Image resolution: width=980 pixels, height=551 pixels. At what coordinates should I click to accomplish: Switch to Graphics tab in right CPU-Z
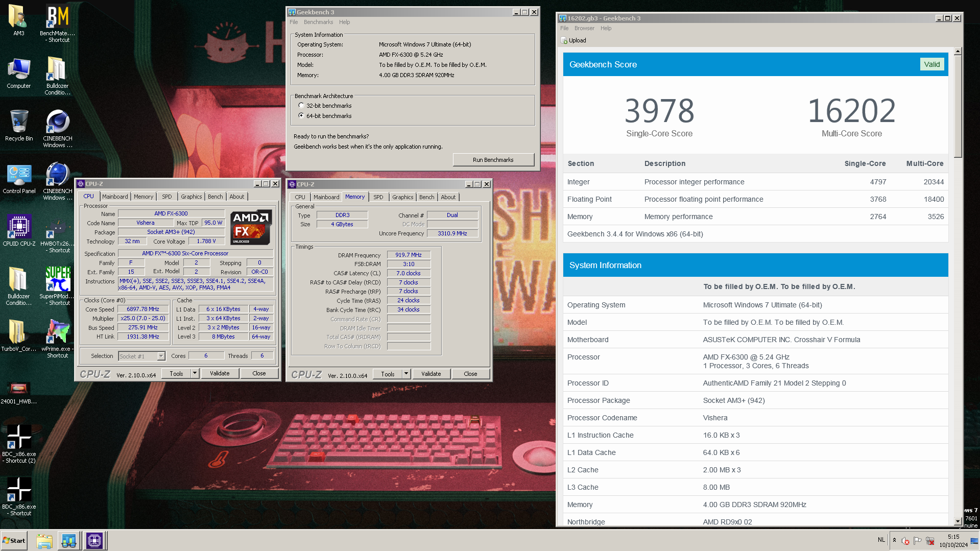403,197
